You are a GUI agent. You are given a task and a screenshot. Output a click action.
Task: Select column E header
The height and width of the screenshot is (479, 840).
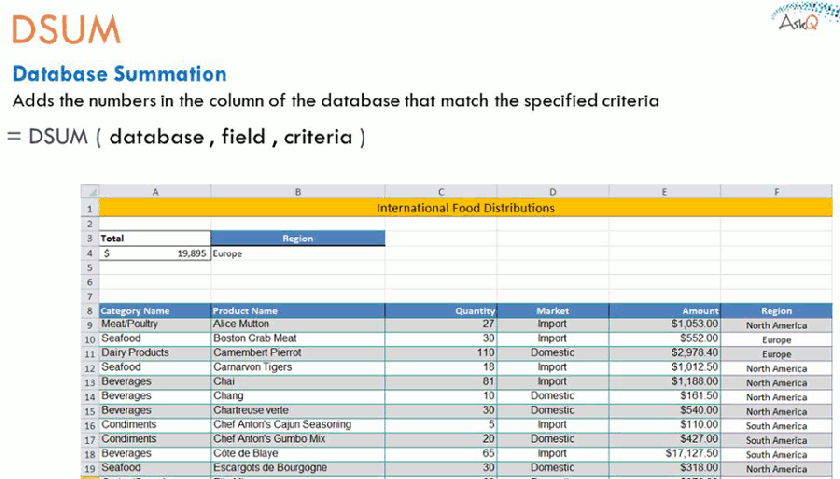click(x=664, y=191)
